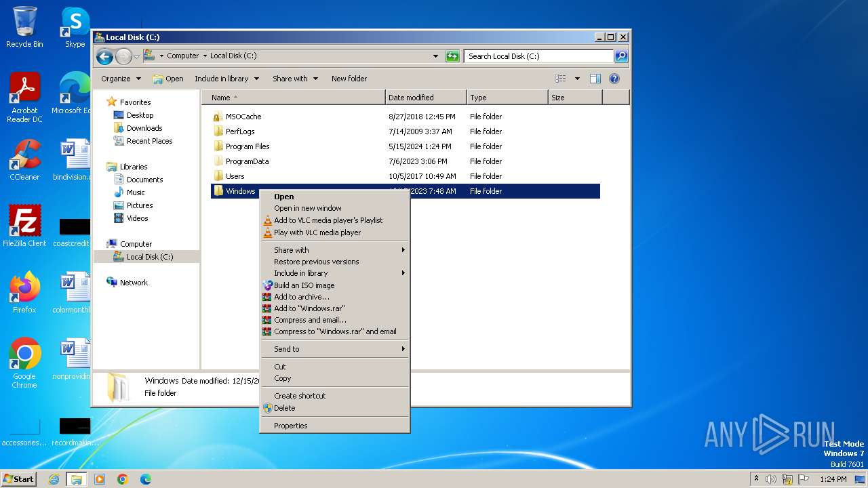Toggle the preview pane button
Viewport: 868px width, 488px height.
[x=595, y=79]
